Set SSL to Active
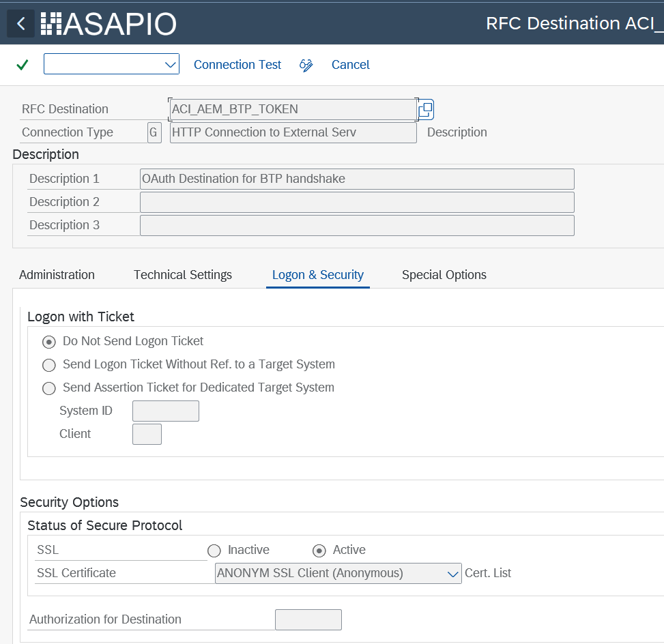Image resolution: width=664 pixels, height=644 pixels. pyautogui.click(x=319, y=551)
